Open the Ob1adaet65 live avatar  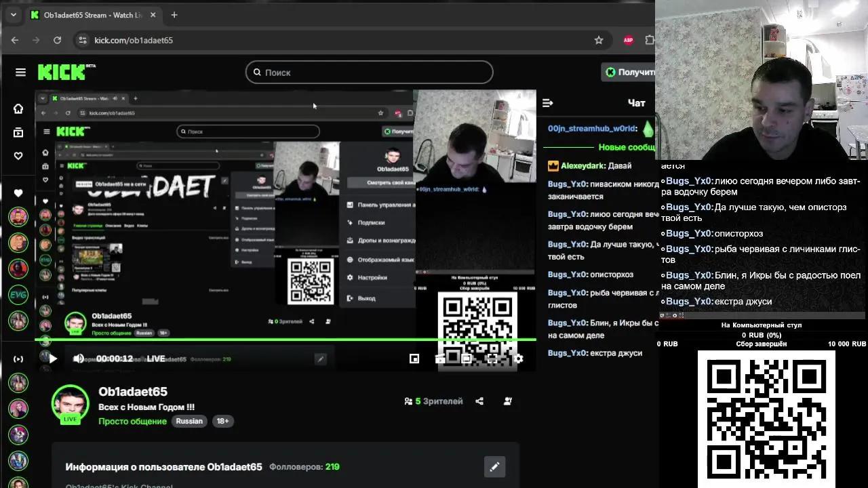(x=71, y=405)
